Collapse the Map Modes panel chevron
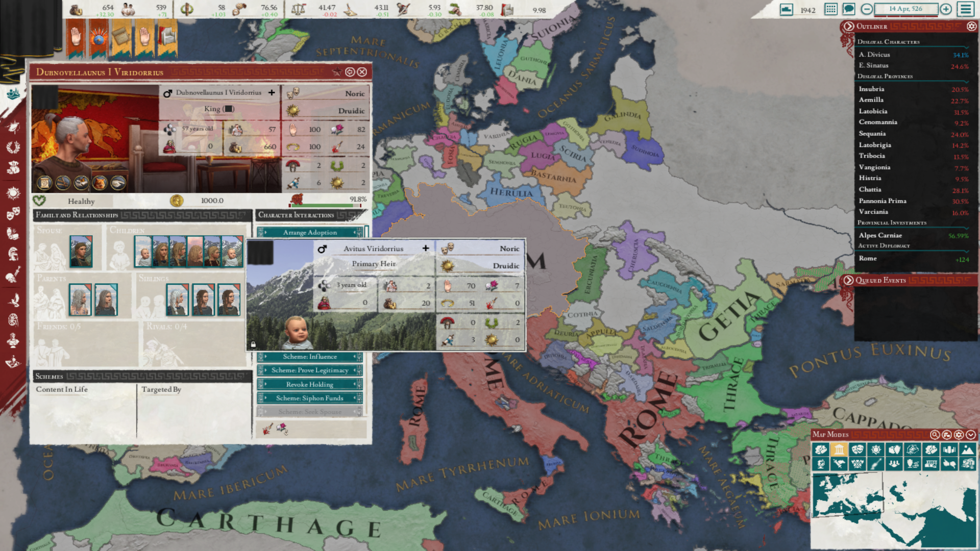 970,435
